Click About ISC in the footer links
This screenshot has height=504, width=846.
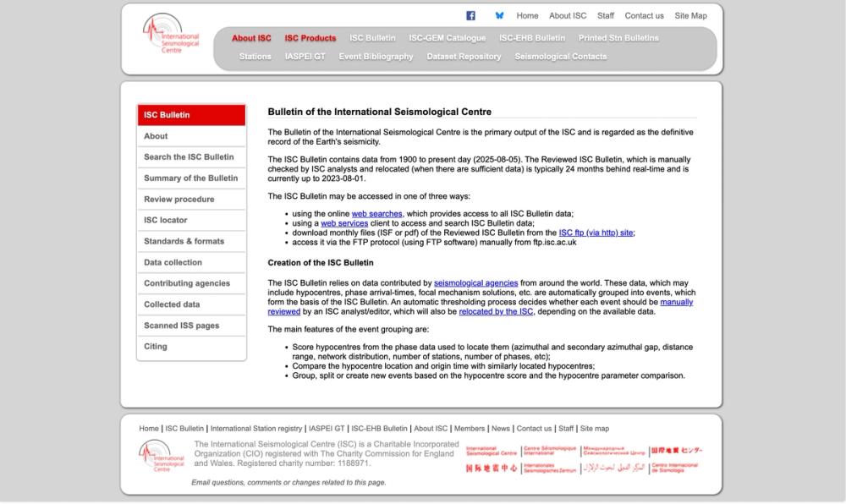pos(431,429)
